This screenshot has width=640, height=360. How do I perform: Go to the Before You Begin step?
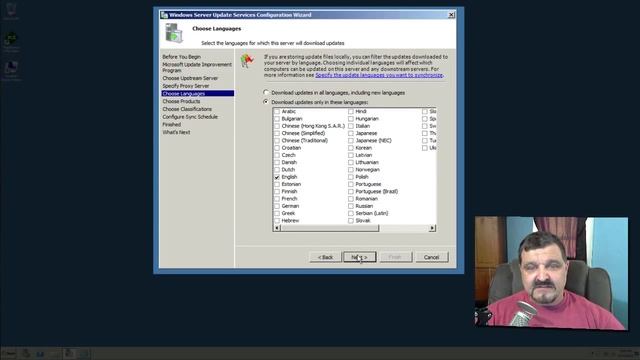point(182,57)
